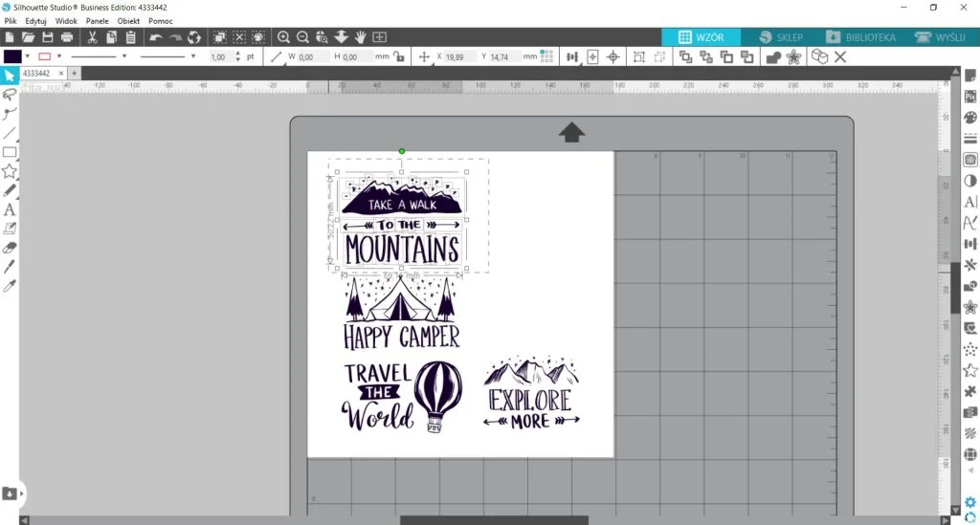Activate the Pan hand tool
This screenshot has width=980, height=525.
pos(360,37)
